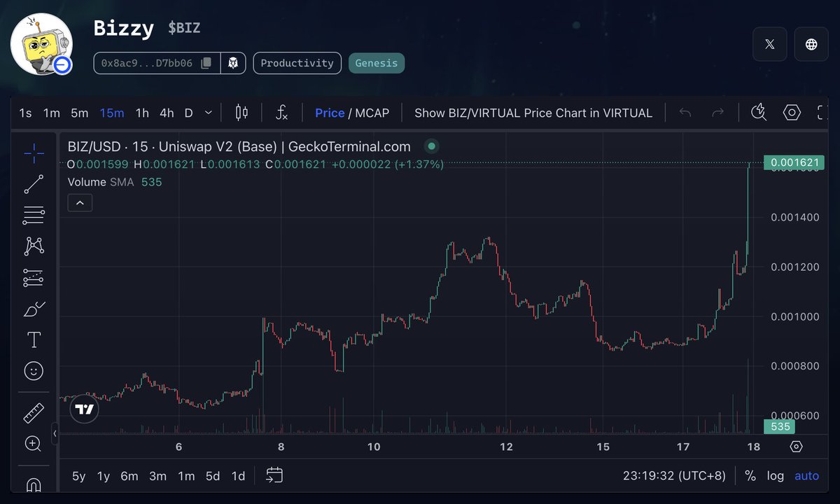This screenshot has width=840, height=504.
Task: Toggle the green market status indicator
Action: 432,146
